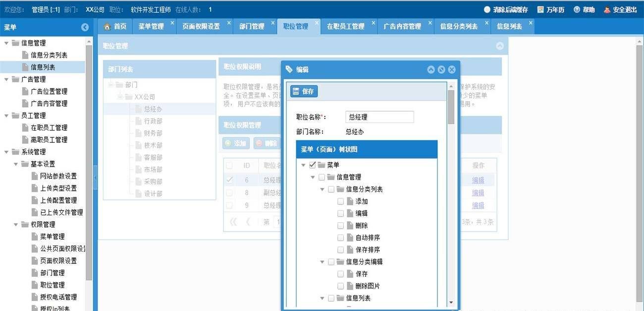Viewport: 644px width, 311px height.
Task: Click the 清除后端缓存 icon in the header
Action: pyautogui.click(x=487, y=9)
